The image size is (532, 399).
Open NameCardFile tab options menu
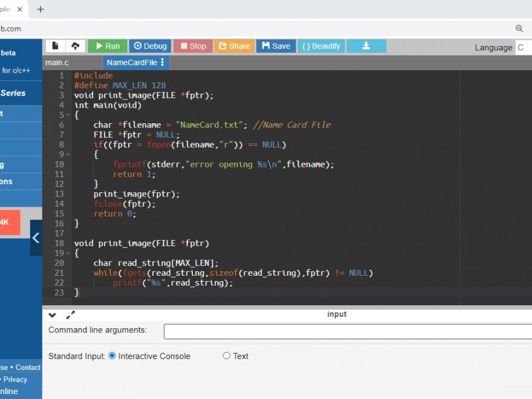pyautogui.click(x=162, y=62)
